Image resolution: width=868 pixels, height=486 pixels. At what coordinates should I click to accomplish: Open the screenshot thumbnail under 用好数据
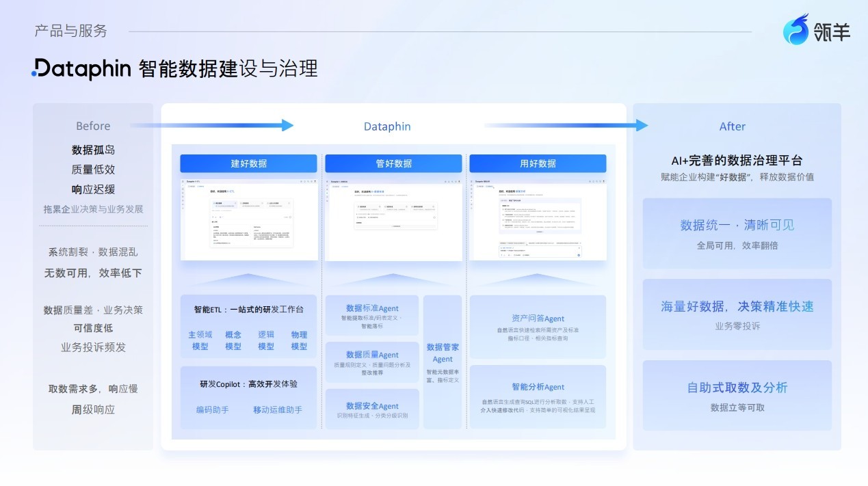click(538, 219)
